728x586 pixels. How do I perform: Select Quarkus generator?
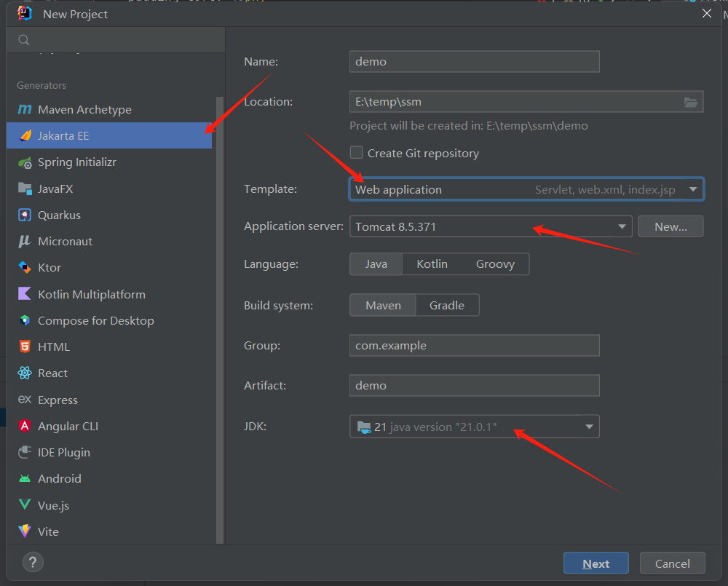click(109, 215)
